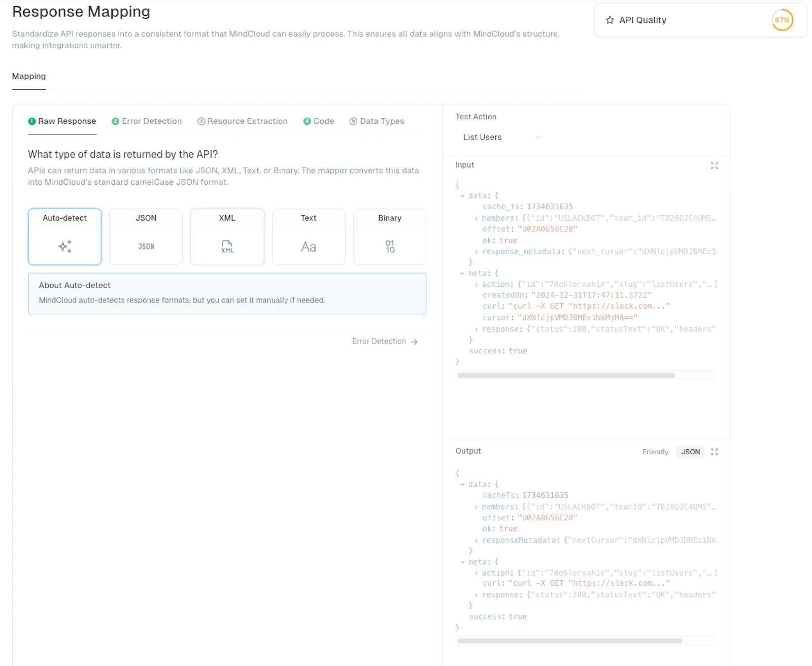Go to the Data Types step
Image resolution: width=812 pixels, height=666 pixels.
click(377, 121)
